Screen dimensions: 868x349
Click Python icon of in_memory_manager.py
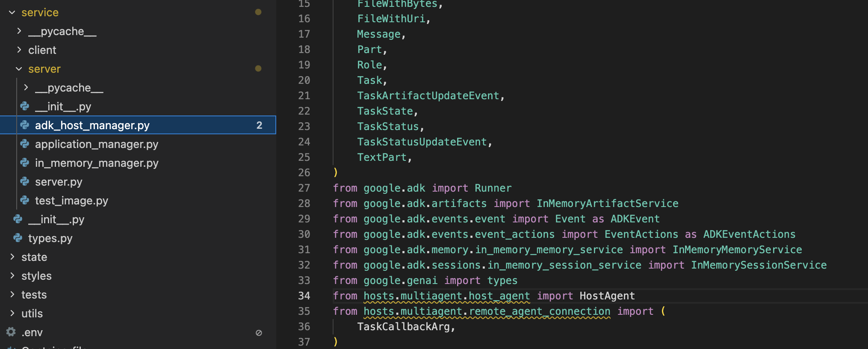[25, 163]
